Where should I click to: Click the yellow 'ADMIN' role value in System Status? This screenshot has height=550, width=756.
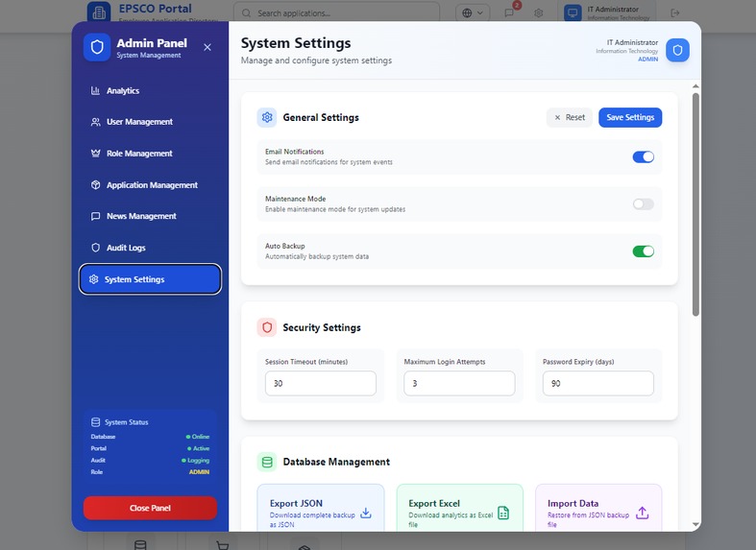[199, 472]
